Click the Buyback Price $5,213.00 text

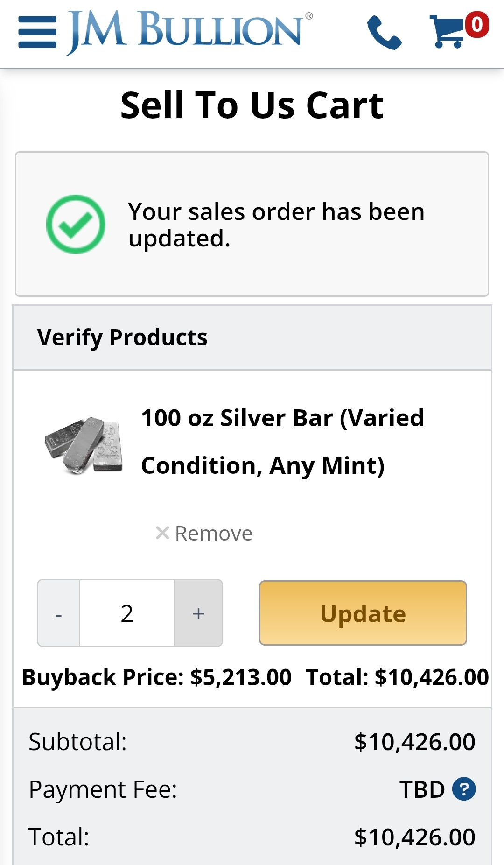157,677
